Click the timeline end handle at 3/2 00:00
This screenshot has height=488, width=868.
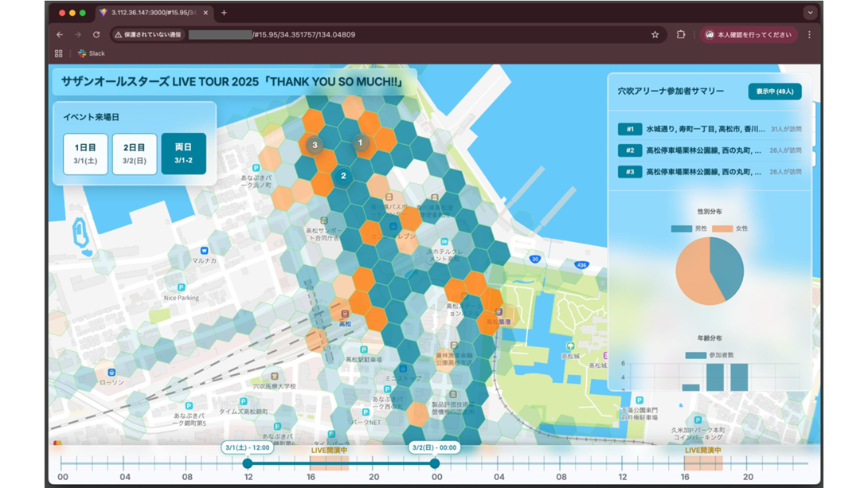(435, 463)
